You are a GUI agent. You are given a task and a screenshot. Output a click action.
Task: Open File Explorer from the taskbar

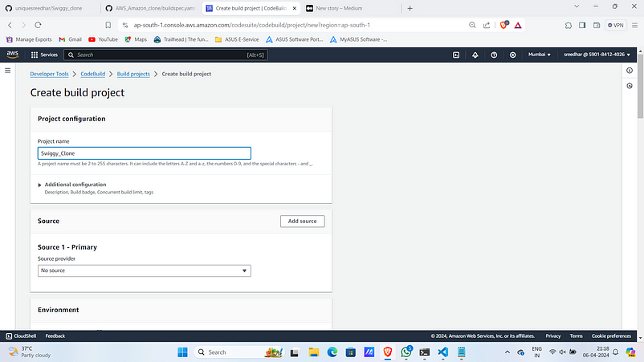click(314, 352)
